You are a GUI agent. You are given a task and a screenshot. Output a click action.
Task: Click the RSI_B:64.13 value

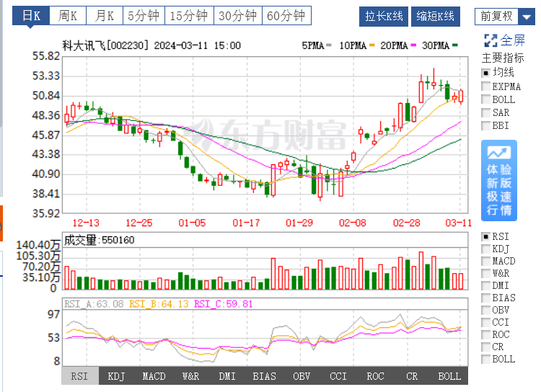(159, 304)
